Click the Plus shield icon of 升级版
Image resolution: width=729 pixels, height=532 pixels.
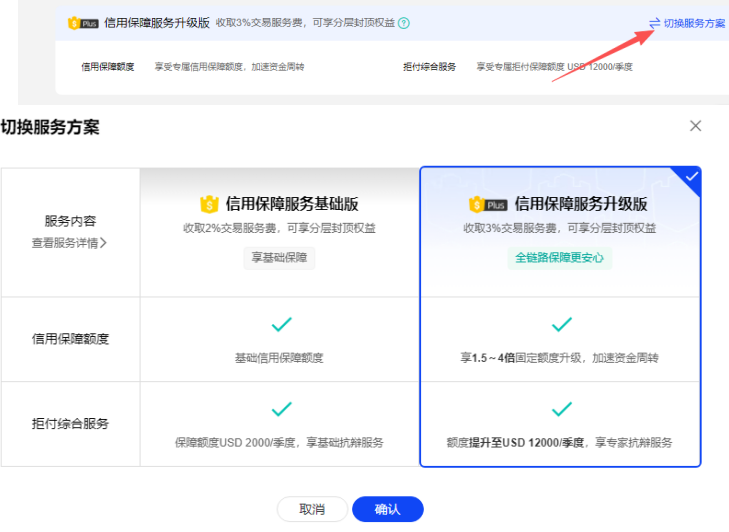488,204
